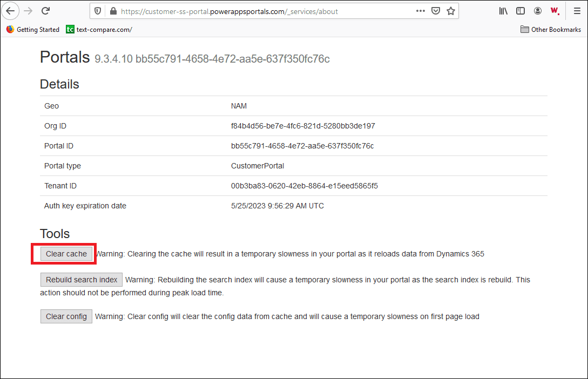Select the CustomerPortal portal type value
Image resolution: width=588 pixels, height=379 pixels.
click(x=258, y=166)
